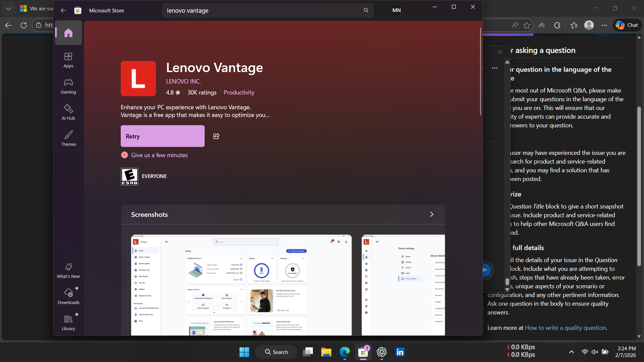Image resolution: width=644 pixels, height=362 pixels.
Task: Click the Retry button
Action: click(162, 136)
